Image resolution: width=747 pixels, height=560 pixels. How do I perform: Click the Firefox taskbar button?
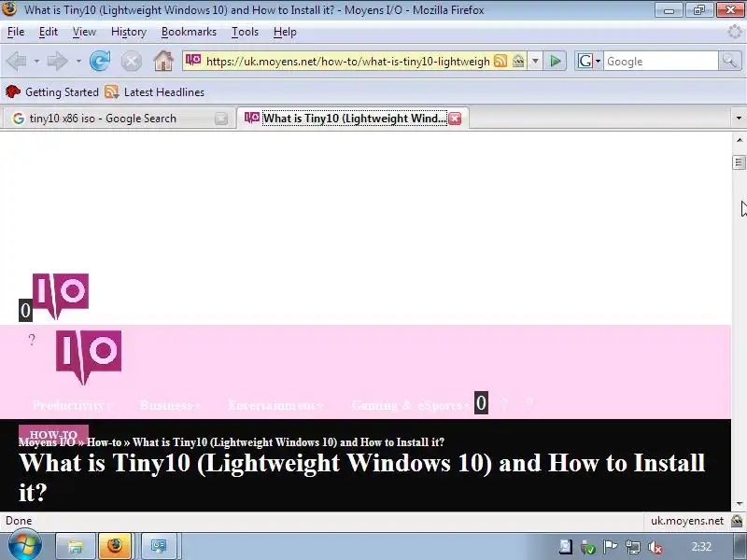(115, 546)
